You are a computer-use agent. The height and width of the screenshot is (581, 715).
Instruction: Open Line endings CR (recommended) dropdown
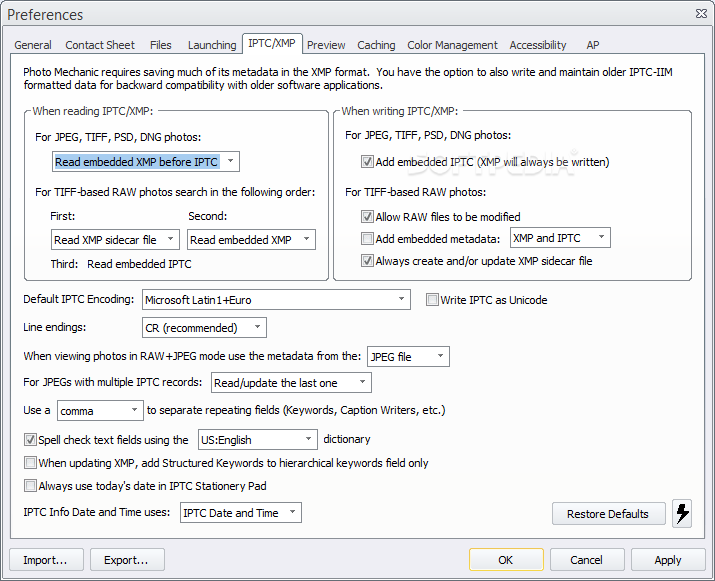(x=204, y=327)
